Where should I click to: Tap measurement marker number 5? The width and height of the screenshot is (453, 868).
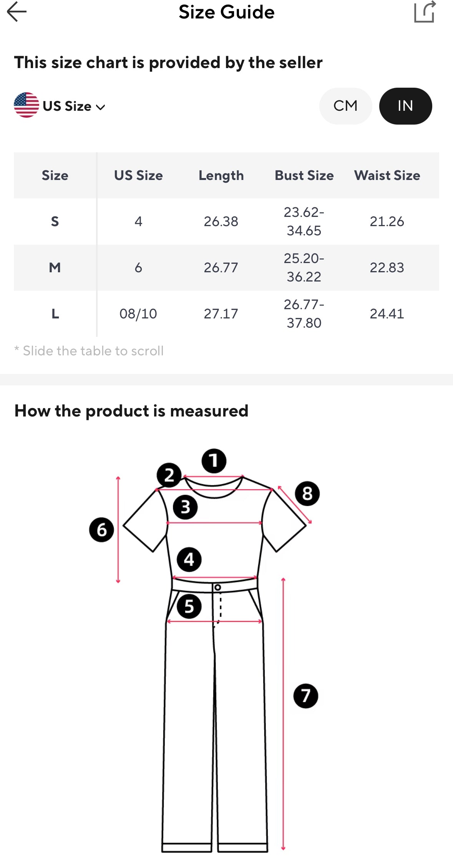(189, 606)
